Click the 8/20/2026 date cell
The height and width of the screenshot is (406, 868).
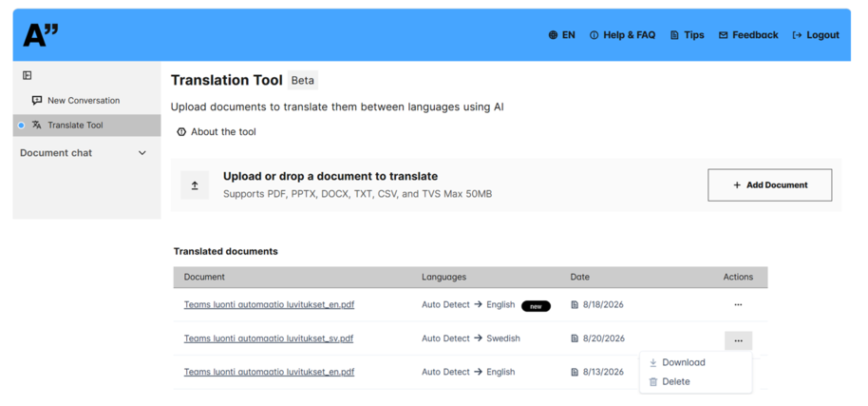click(x=598, y=338)
